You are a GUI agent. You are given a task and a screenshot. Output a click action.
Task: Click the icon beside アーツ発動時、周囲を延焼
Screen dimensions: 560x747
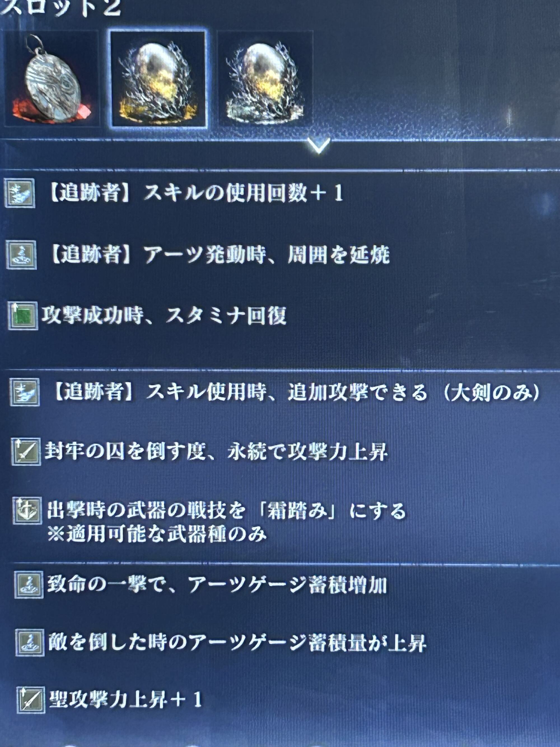21,255
